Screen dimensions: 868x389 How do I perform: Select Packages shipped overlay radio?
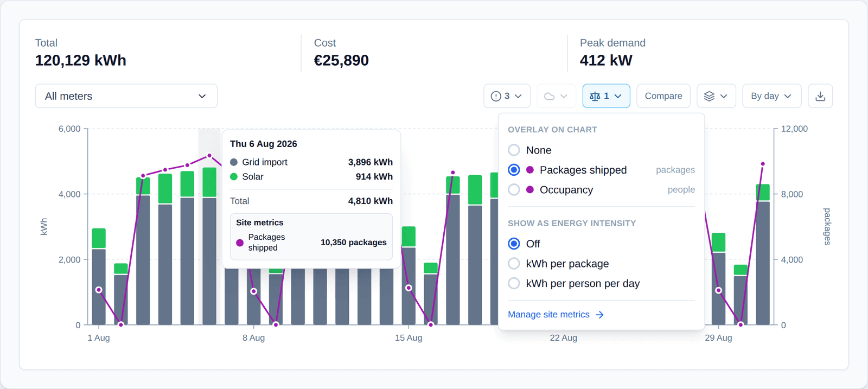[x=514, y=170]
